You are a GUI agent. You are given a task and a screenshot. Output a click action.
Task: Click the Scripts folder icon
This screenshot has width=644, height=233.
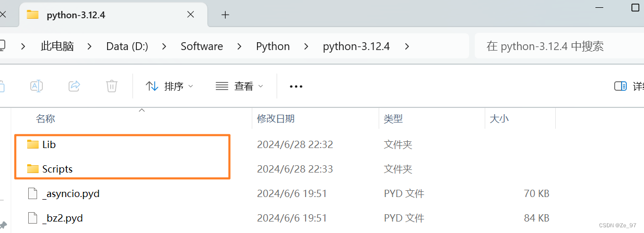pyautogui.click(x=33, y=169)
